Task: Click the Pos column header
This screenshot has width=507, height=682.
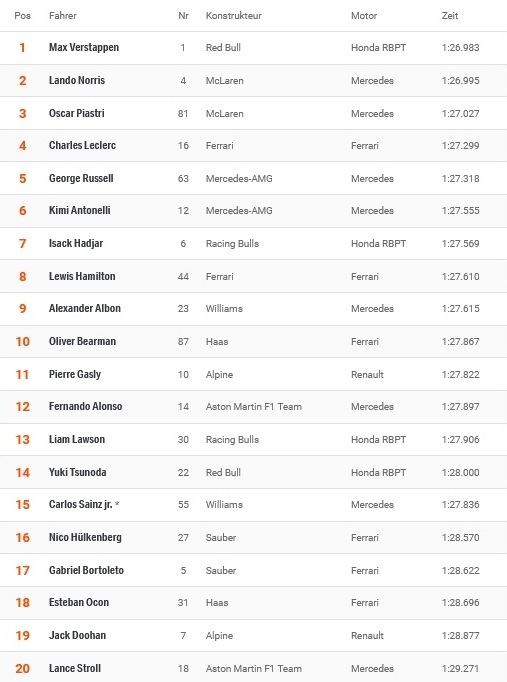Action: point(22,16)
